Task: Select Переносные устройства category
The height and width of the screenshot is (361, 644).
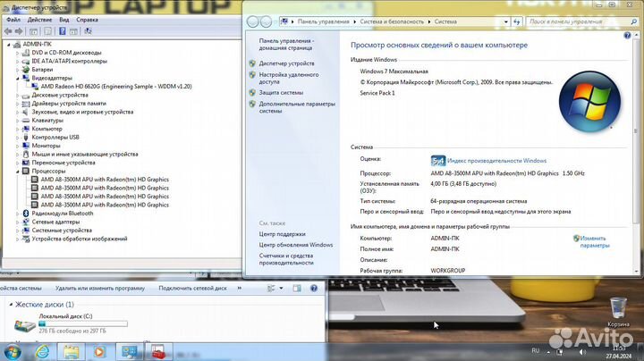Action: coord(64,163)
